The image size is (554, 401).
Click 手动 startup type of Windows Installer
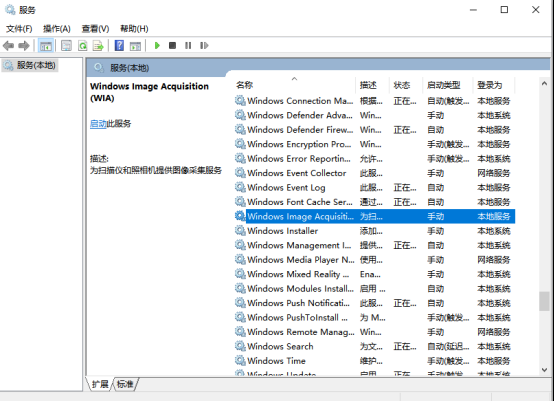435,231
